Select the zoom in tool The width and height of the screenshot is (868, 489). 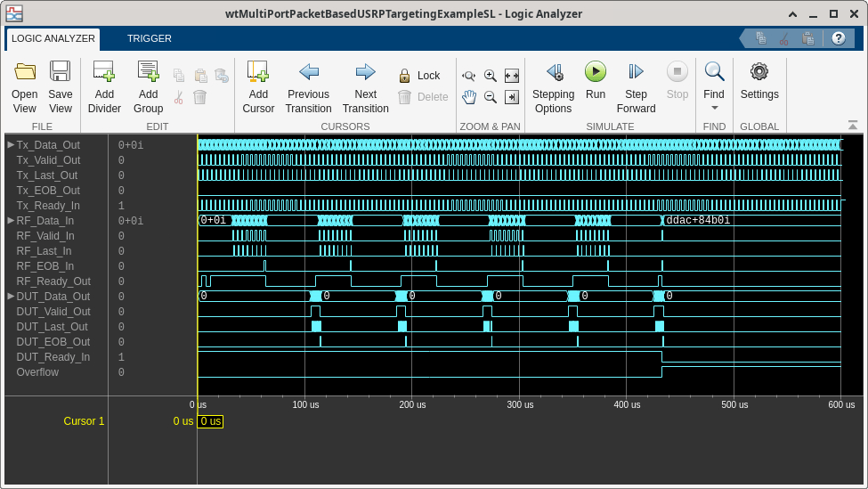pos(491,77)
